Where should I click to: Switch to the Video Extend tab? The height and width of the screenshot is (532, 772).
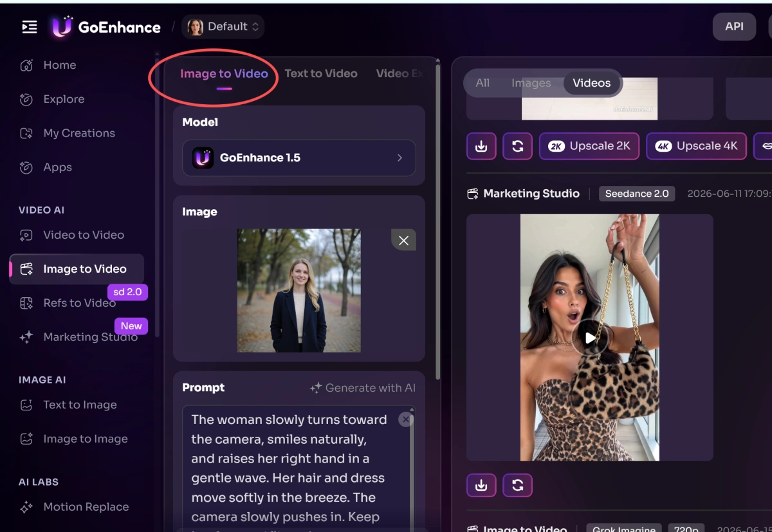(400, 73)
